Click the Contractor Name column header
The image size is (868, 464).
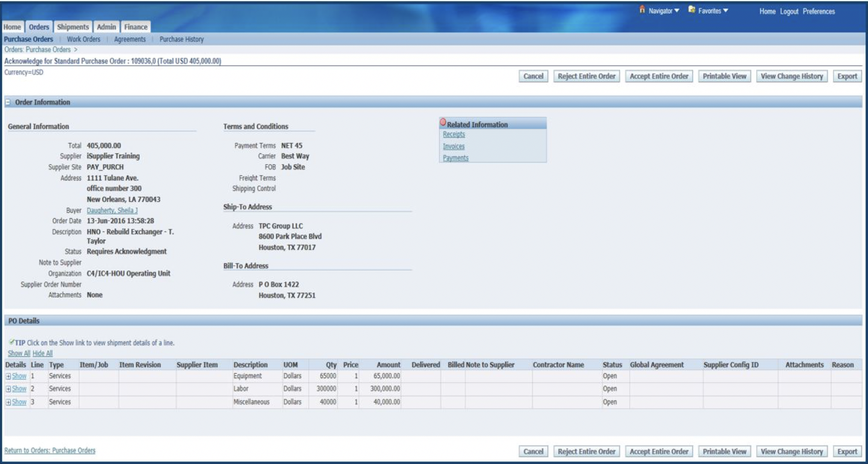[x=558, y=365]
